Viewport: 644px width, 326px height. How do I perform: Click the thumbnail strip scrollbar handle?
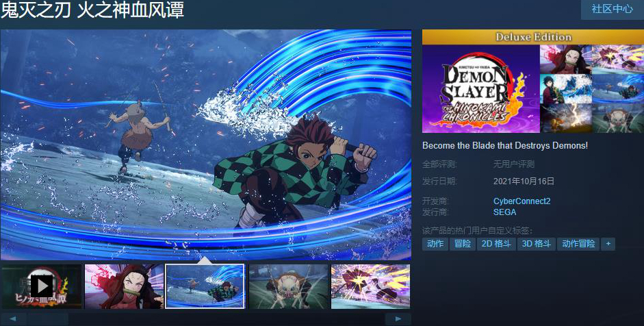click(x=48, y=319)
